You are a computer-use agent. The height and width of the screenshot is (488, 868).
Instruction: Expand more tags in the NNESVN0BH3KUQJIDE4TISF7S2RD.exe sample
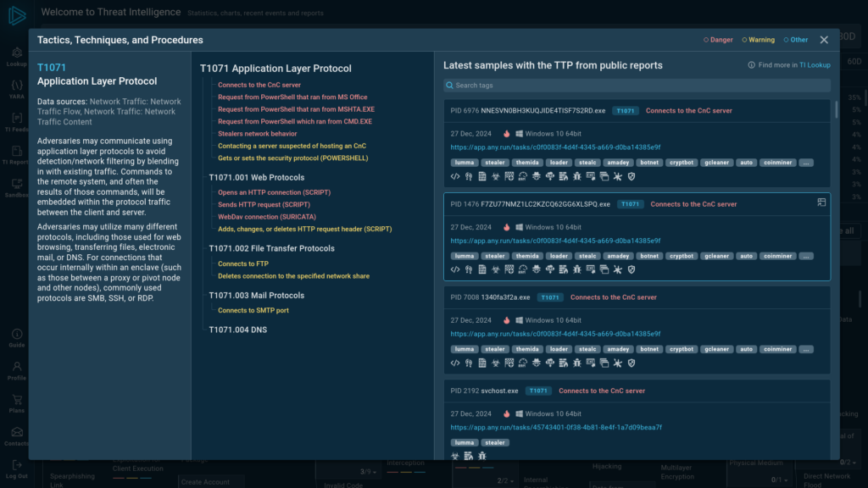click(805, 162)
